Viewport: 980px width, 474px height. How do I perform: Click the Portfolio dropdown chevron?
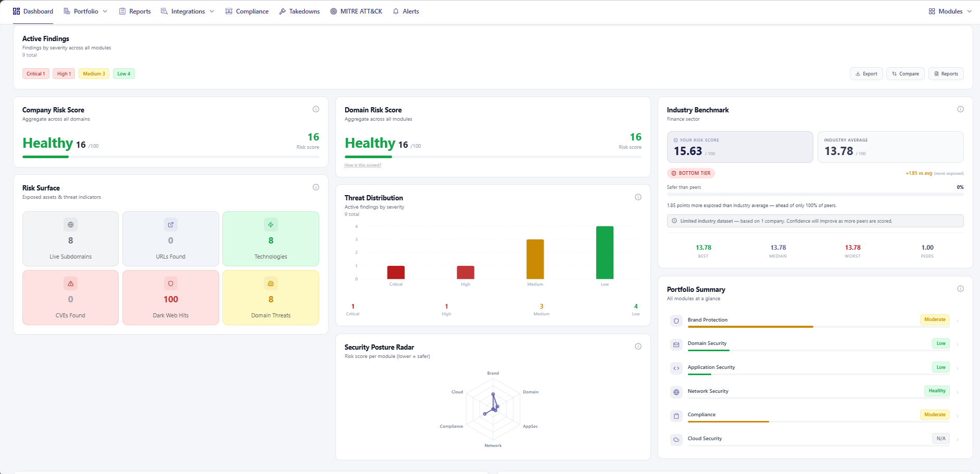click(x=105, y=11)
